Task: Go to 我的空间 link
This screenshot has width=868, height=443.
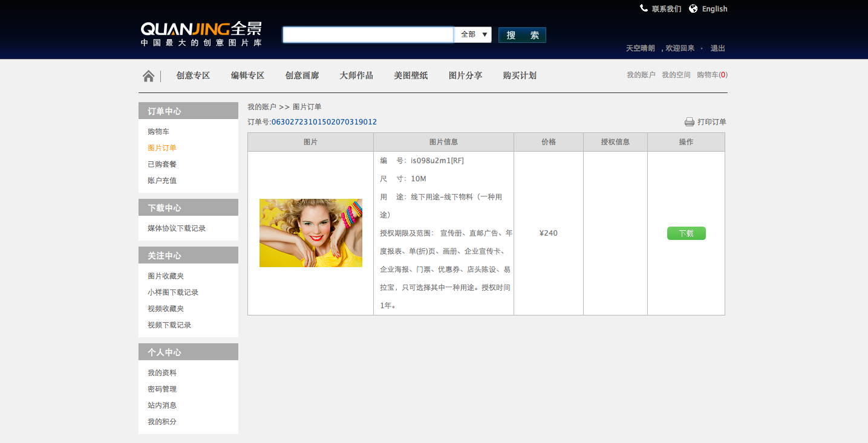Action: click(x=676, y=75)
